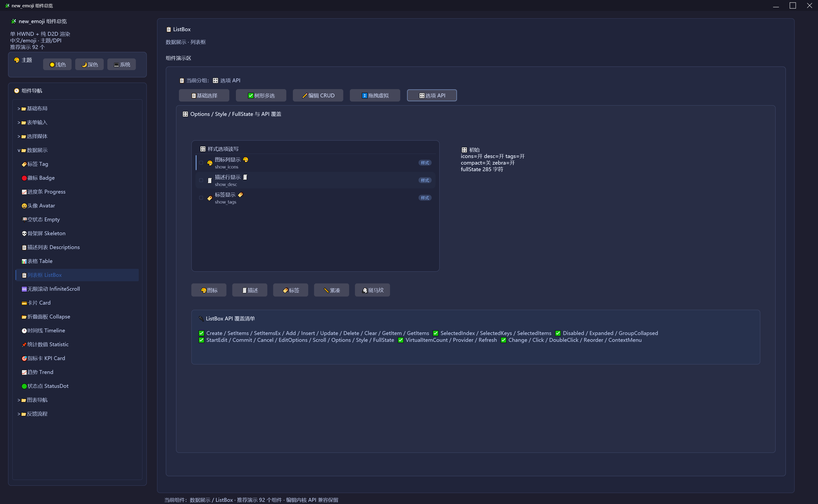This screenshot has width=818, height=504.
Task: Click the VirtualItemCount / Provider checkmark
Action: [x=400, y=340]
